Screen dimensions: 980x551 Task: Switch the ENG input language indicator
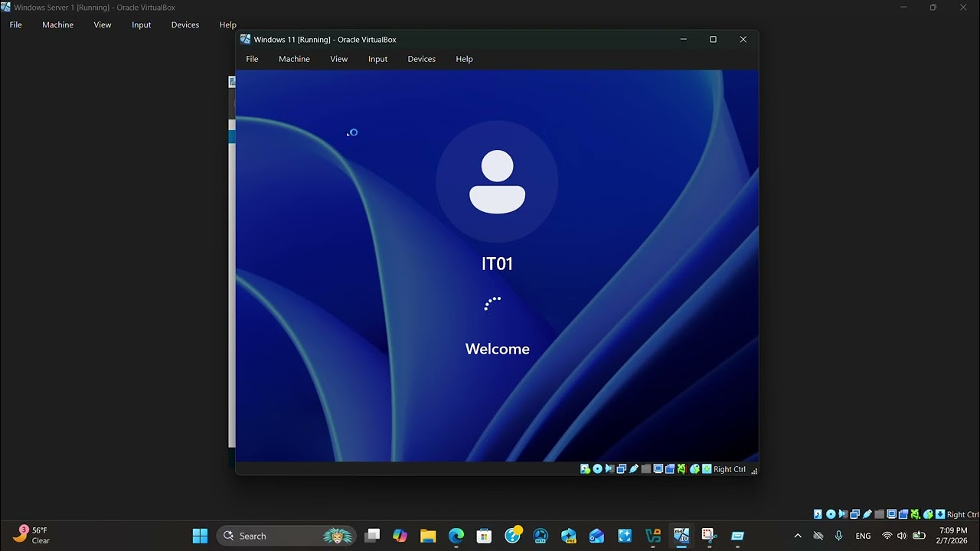(863, 536)
